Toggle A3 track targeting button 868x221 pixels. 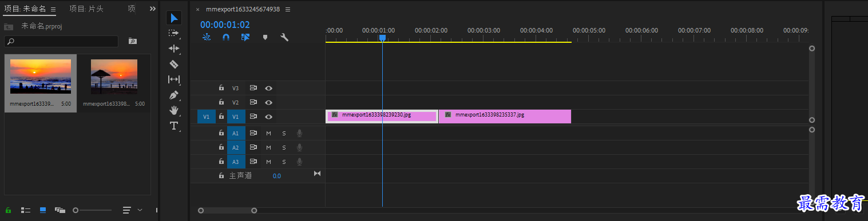pos(236,162)
